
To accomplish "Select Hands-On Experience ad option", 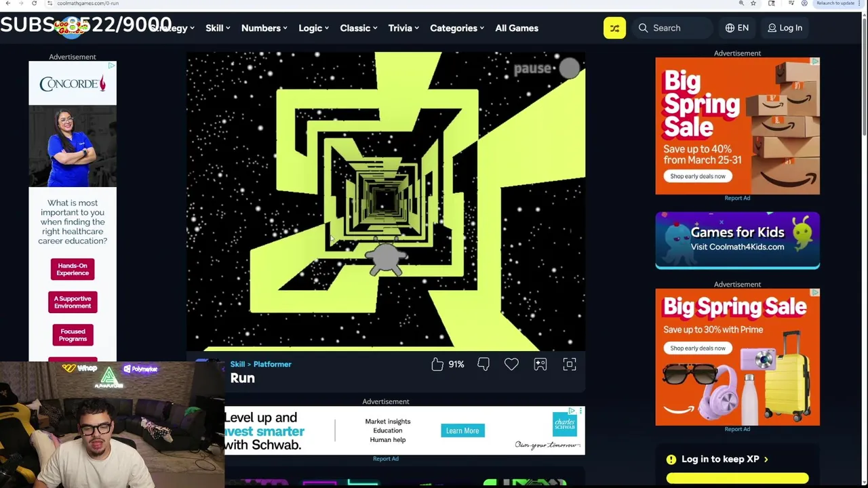I will 73,269.
